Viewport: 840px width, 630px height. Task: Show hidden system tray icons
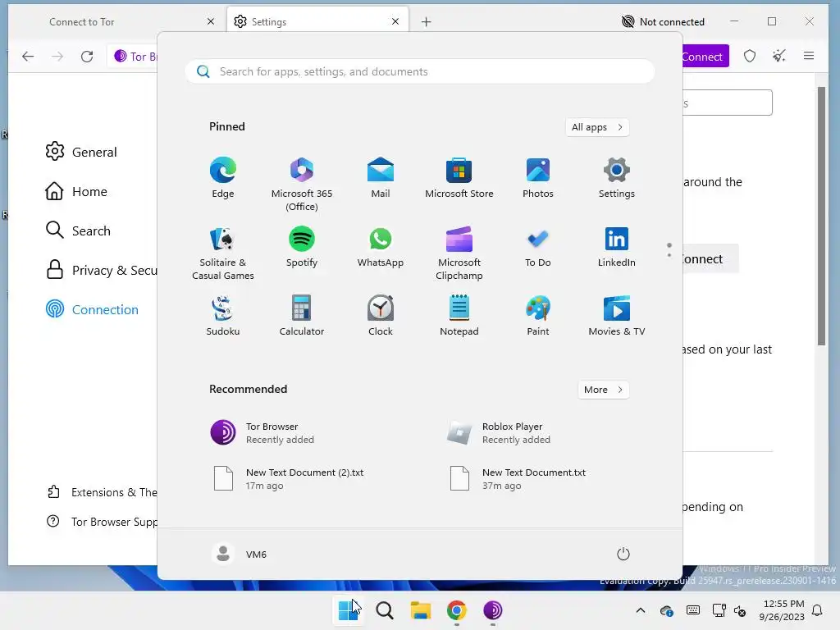pos(640,610)
